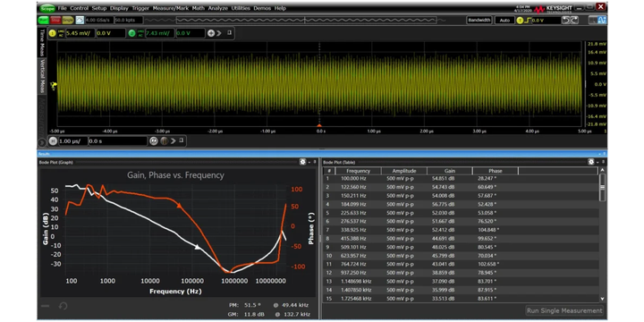
Task: Open the Setup menu
Action: tap(99, 8)
